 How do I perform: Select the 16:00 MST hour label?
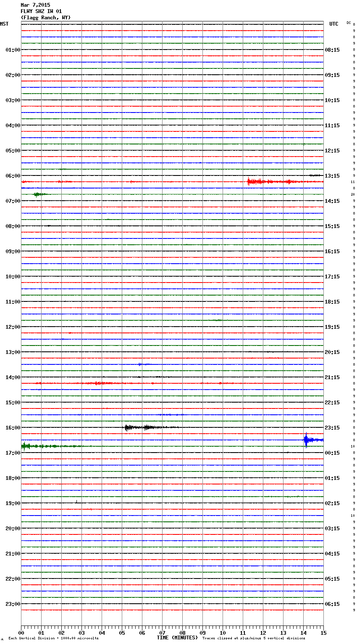point(13,428)
